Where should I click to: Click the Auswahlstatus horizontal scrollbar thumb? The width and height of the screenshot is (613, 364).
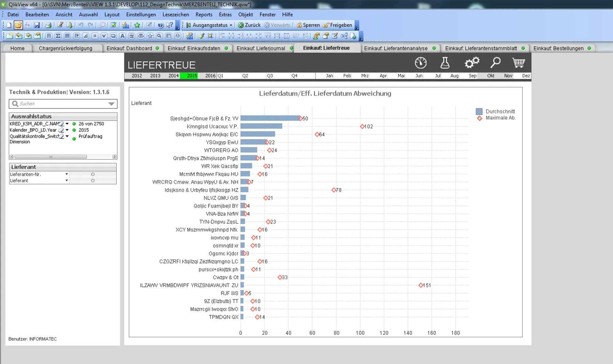[x=51, y=157]
